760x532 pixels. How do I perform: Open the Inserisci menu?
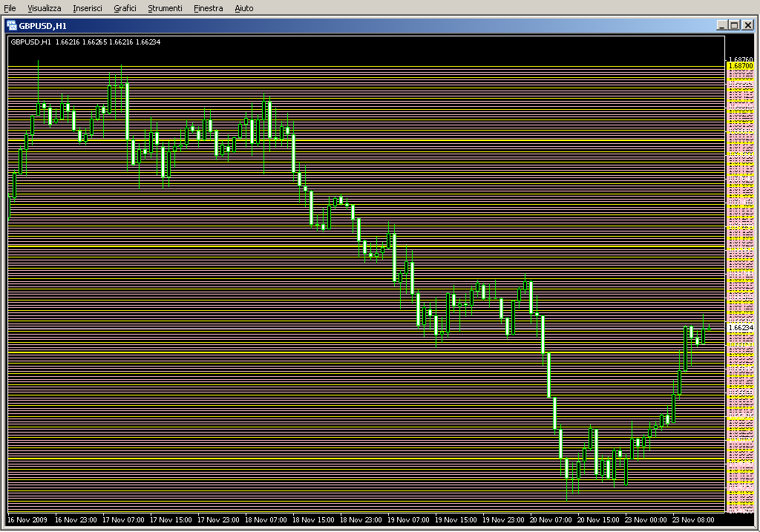(x=88, y=8)
